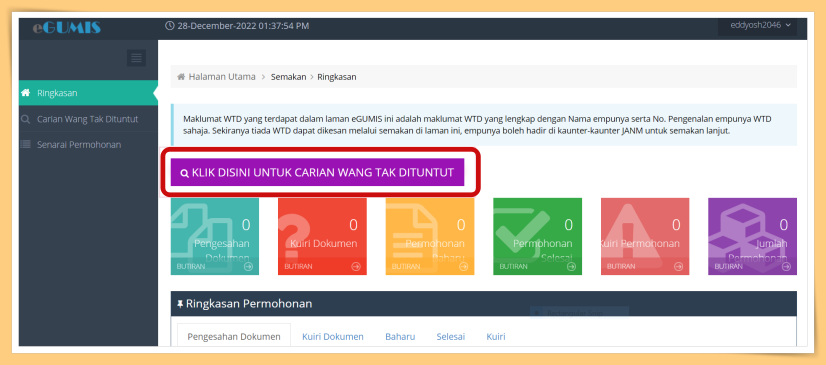
Task: Switch to the Baharu tab
Action: coord(400,337)
